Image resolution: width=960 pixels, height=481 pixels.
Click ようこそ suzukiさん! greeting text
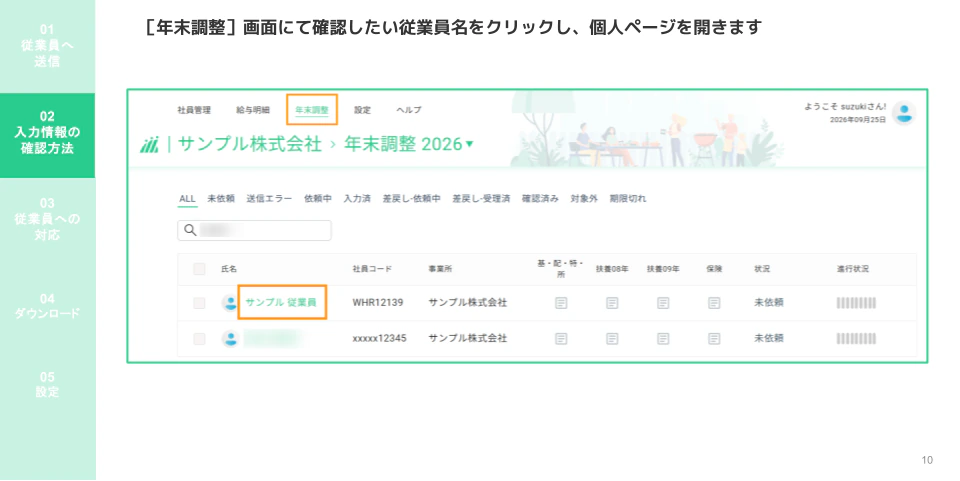click(x=845, y=106)
